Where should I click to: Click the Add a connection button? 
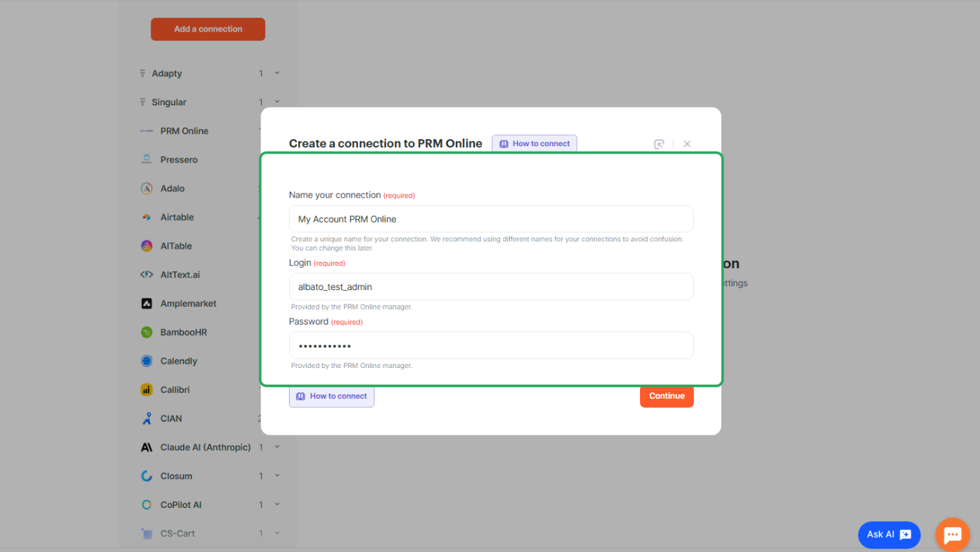pos(208,29)
